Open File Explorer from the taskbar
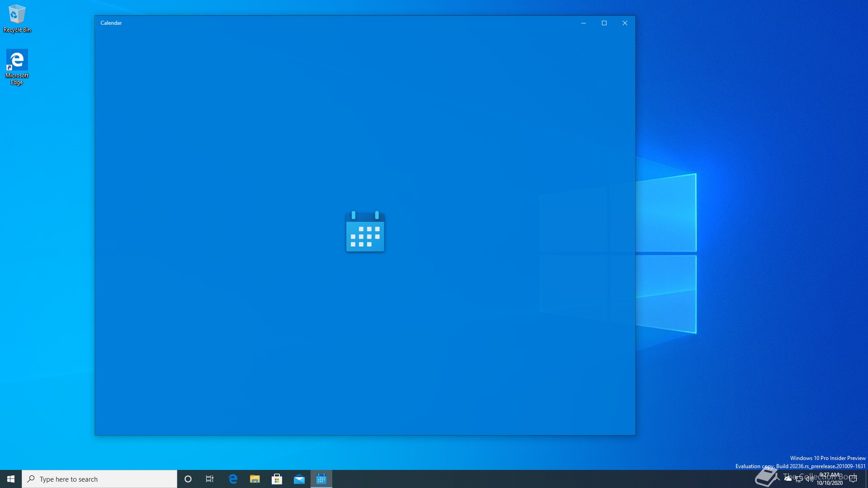 (255, 479)
